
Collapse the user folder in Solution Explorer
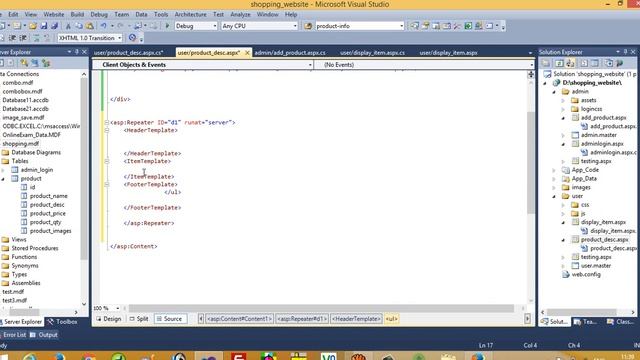(554, 196)
